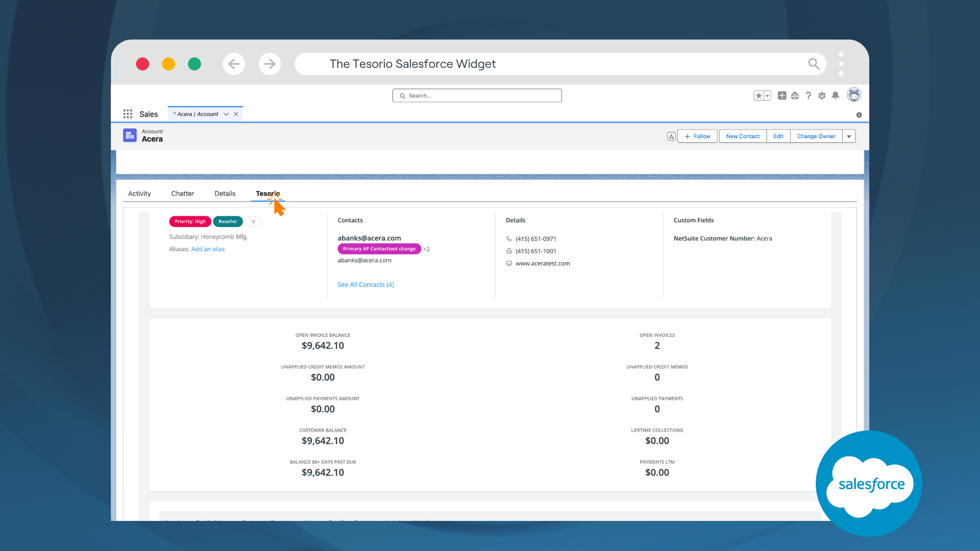The height and width of the screenshot is (551, 980).
Task: Click the Favorites star icon
Action: tap(758, 95)
